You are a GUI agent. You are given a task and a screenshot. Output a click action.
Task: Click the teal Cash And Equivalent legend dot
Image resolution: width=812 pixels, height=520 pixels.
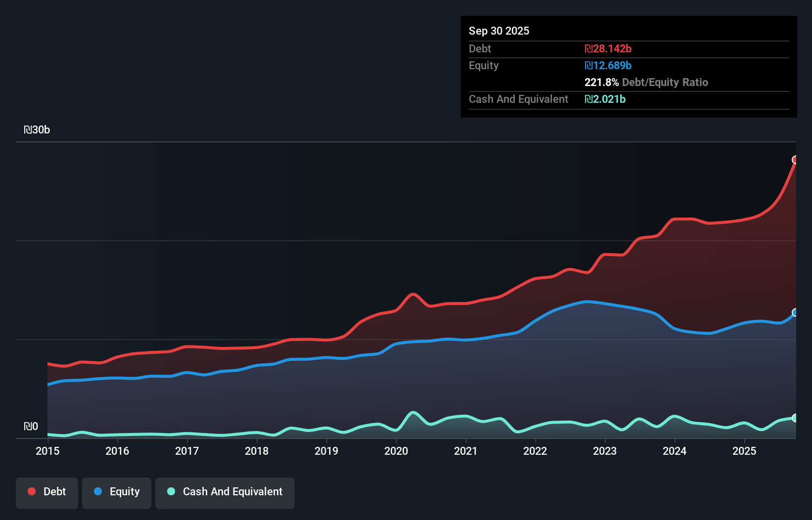click(x=170, y=491)
